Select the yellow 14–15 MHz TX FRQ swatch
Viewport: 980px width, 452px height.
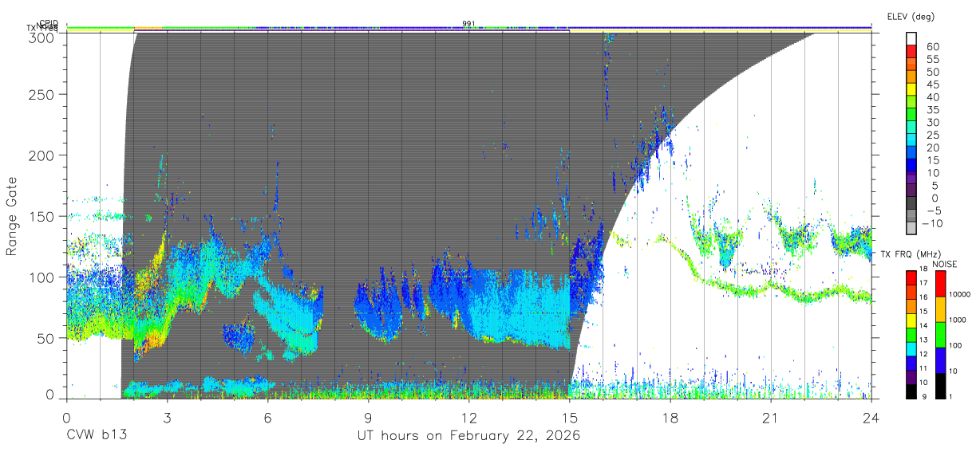tap(911, 320)
